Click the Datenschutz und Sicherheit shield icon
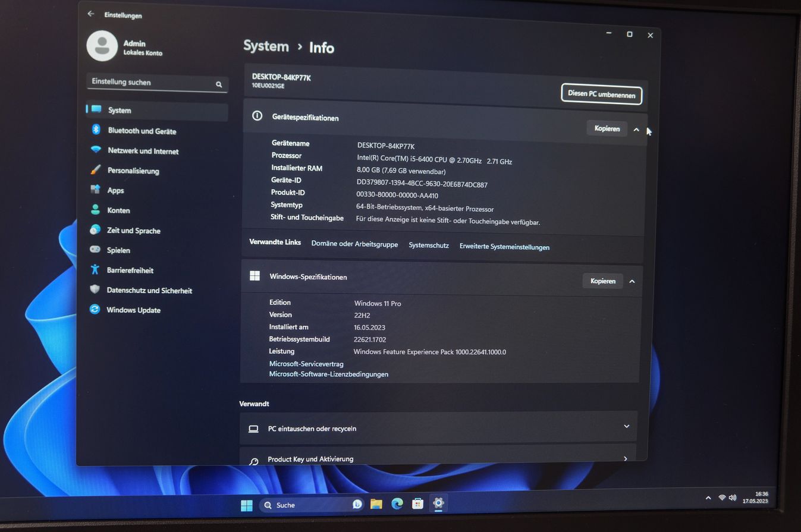 (x=95, y=289)
